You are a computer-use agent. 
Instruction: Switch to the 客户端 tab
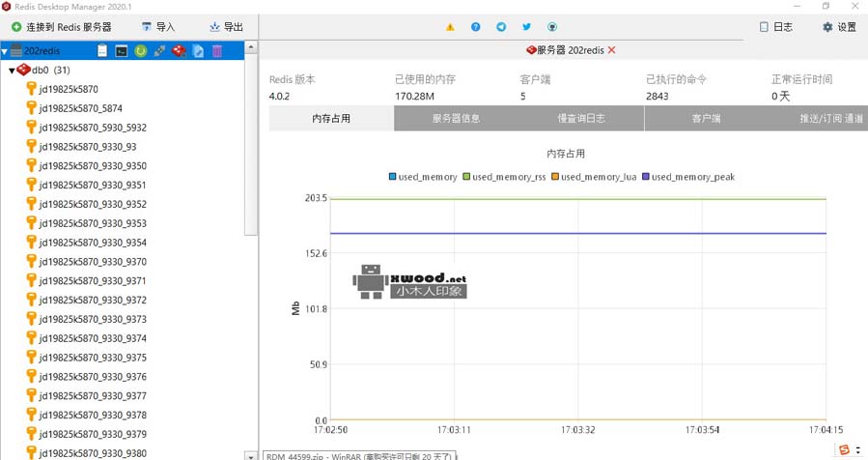[x=707, y=118]
